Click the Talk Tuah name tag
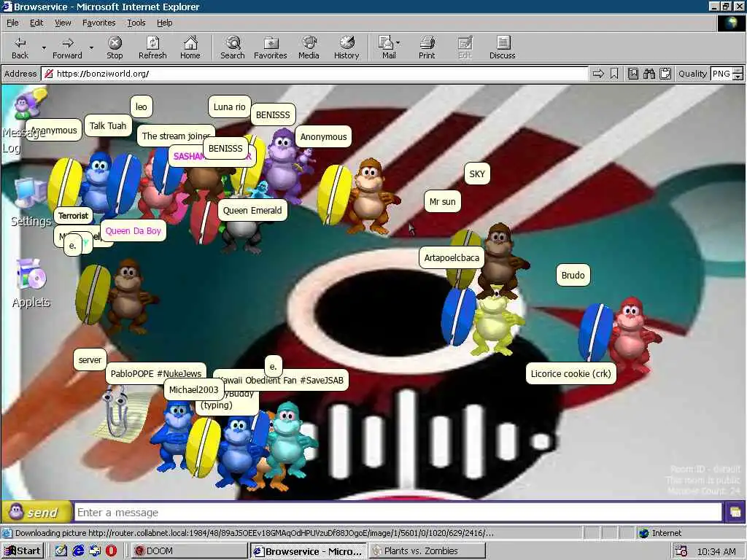The height and width of the screenshot is (560, 747). 108,125
